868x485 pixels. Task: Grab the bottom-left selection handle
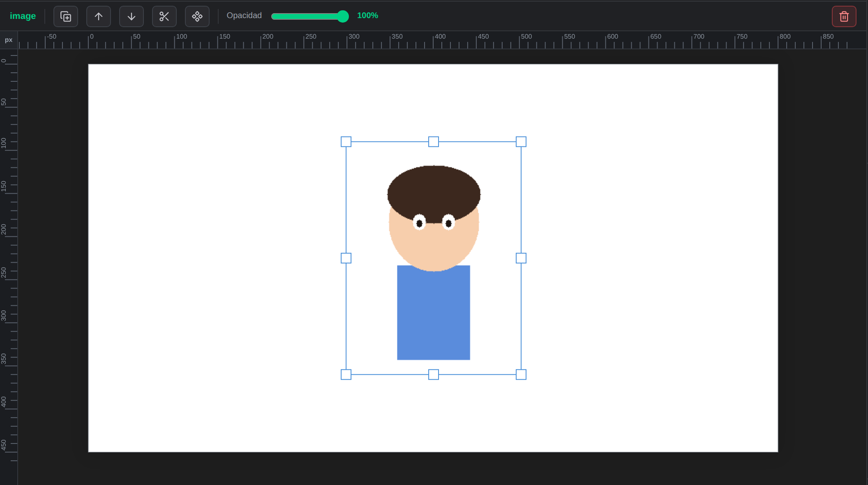pos(346,374)
